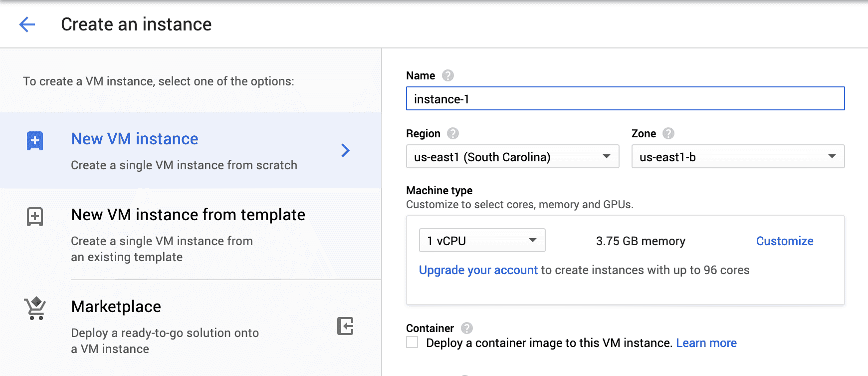The image size is (868, 376).
Task: Select New VM instance from template option
Action: coord(191,234)
